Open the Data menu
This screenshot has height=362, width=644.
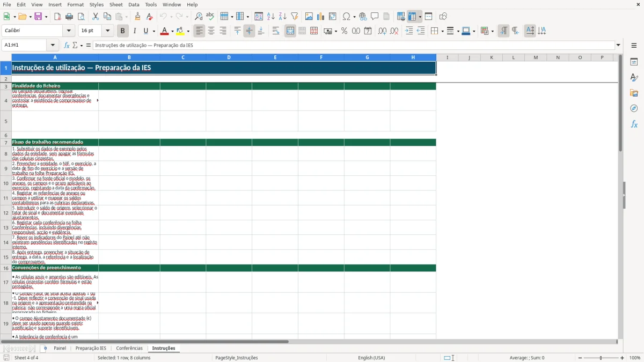click(134, 4)
